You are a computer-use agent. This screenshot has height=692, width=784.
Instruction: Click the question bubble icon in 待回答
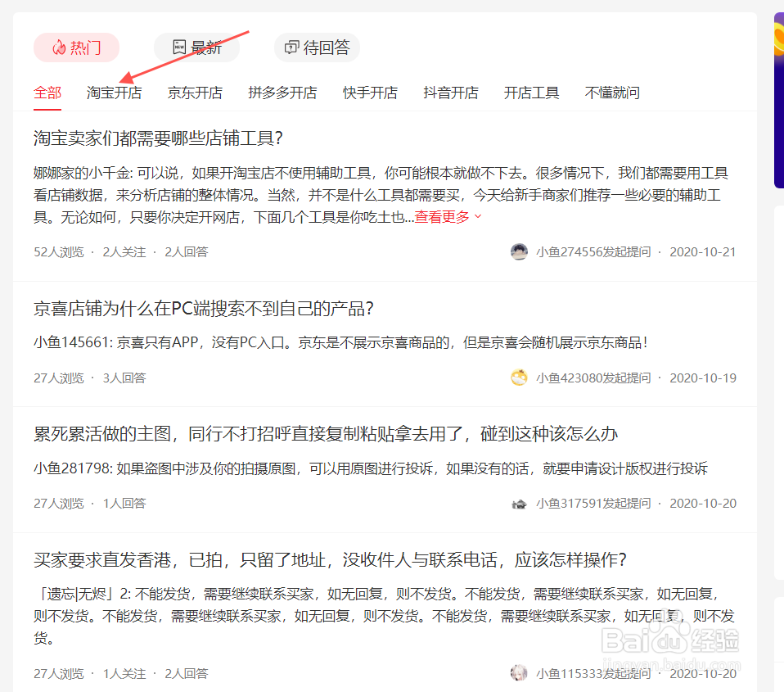(x=291, y=47)
